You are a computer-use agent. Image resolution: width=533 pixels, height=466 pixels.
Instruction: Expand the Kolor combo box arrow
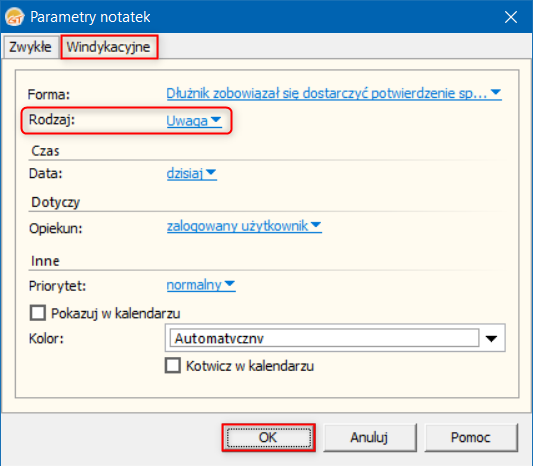(x=492, y=338)
